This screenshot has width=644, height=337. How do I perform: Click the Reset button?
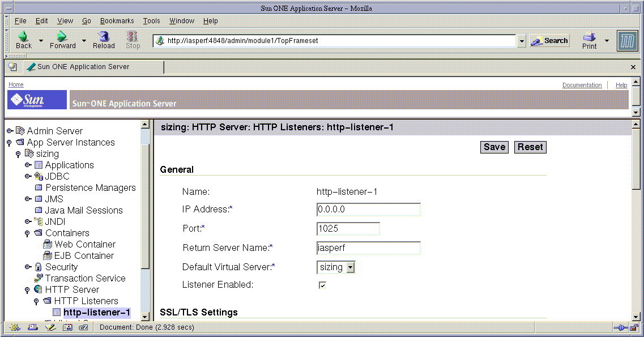tap(530, 147)
